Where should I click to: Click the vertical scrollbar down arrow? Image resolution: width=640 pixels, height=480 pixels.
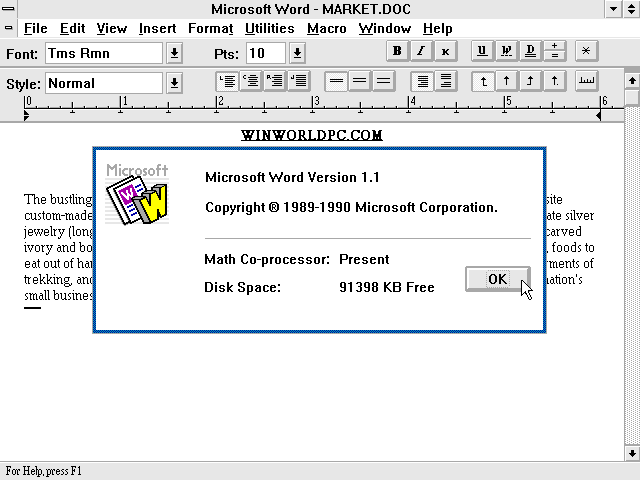(x=632, y=453)
